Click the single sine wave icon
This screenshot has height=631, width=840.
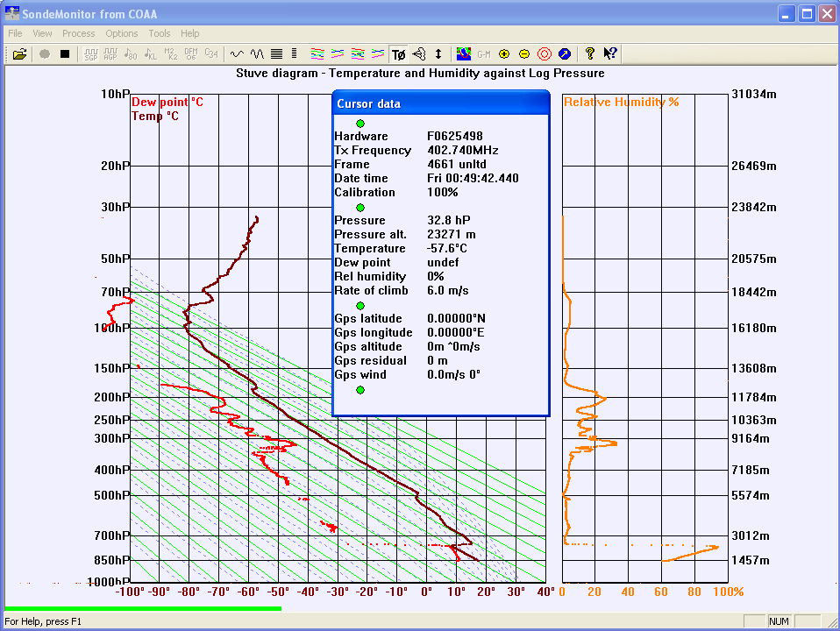(x=237, y=53)
